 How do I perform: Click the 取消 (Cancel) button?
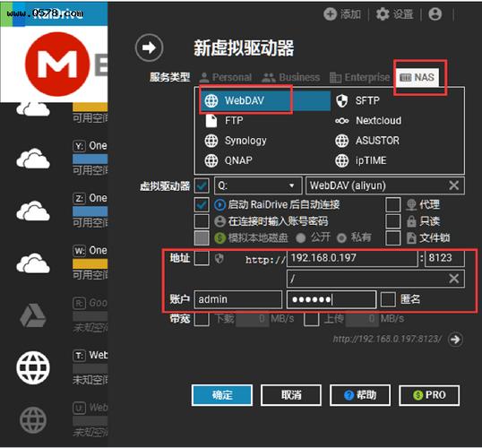pos(291,395)
